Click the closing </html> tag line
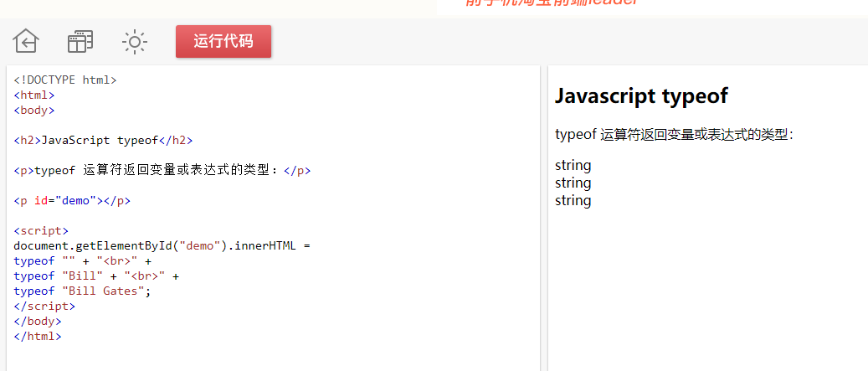Viewport: 868px width, 371px height. click(38, 336)
